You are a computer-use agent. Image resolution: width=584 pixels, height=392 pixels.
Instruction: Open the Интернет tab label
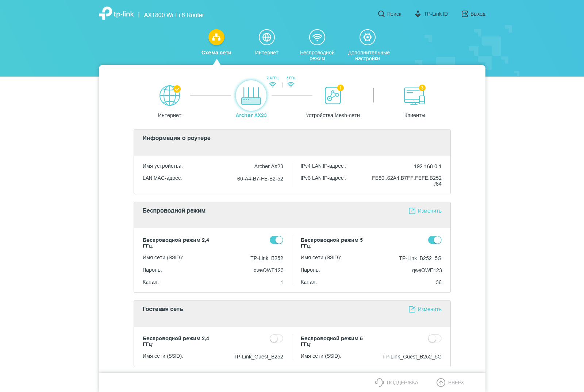click(x=267, y=53)
